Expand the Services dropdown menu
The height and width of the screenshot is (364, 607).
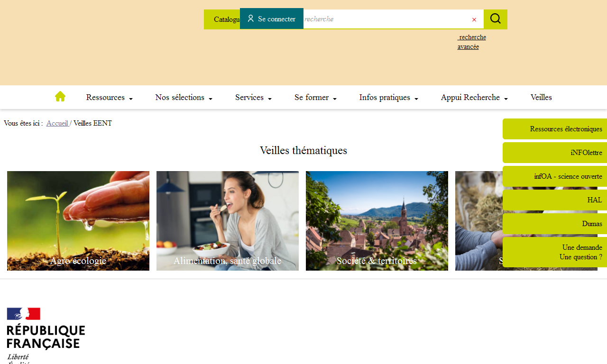253,97
